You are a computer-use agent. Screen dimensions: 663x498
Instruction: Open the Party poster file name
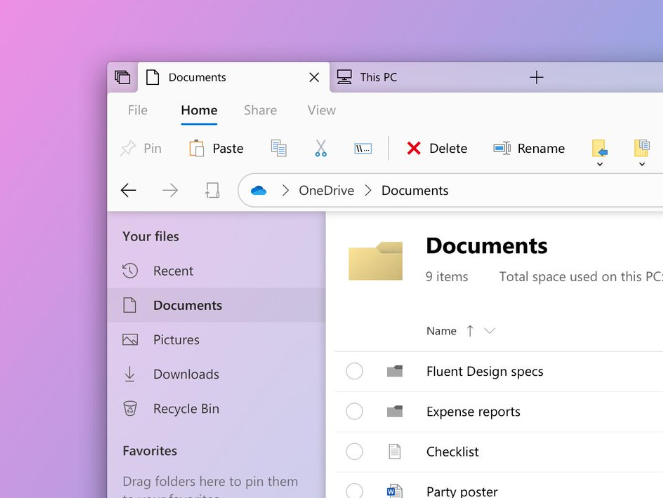coord(462,492)
